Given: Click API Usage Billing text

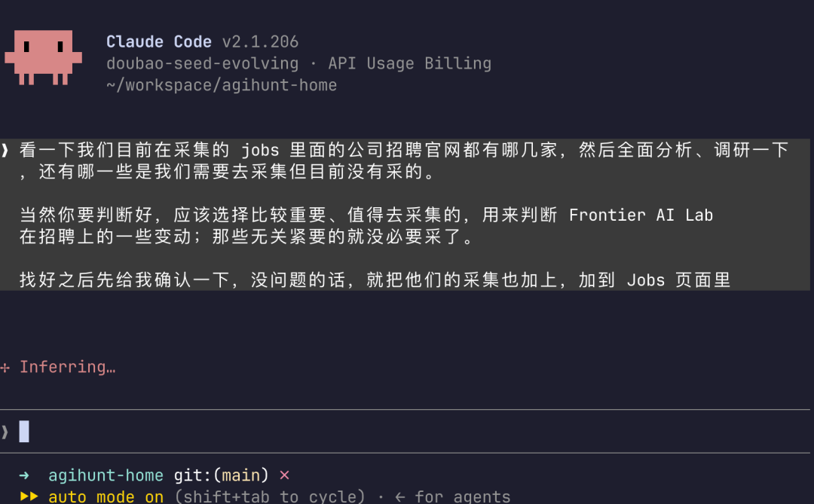Looking at the screenshot, I should click(x=409, y=63).
